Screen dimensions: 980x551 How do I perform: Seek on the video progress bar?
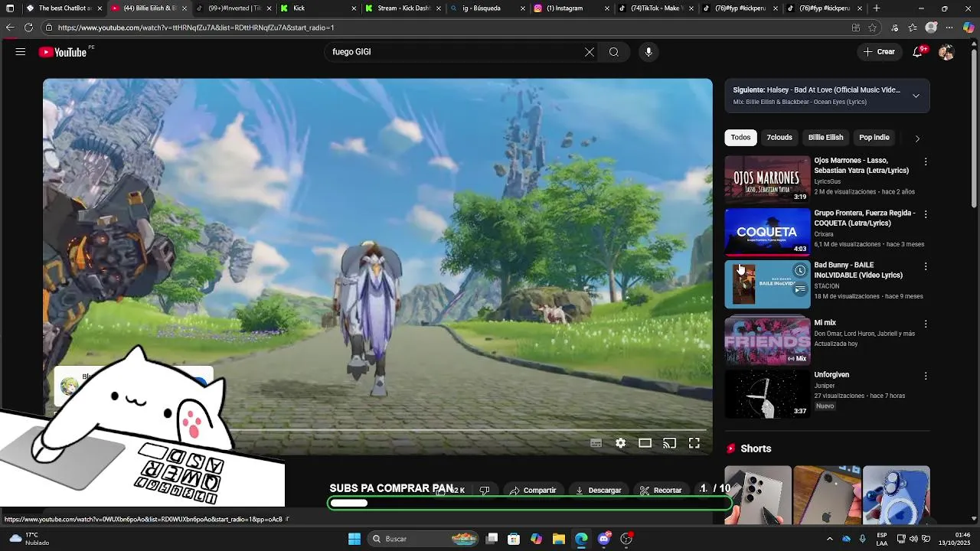point(377,430)
